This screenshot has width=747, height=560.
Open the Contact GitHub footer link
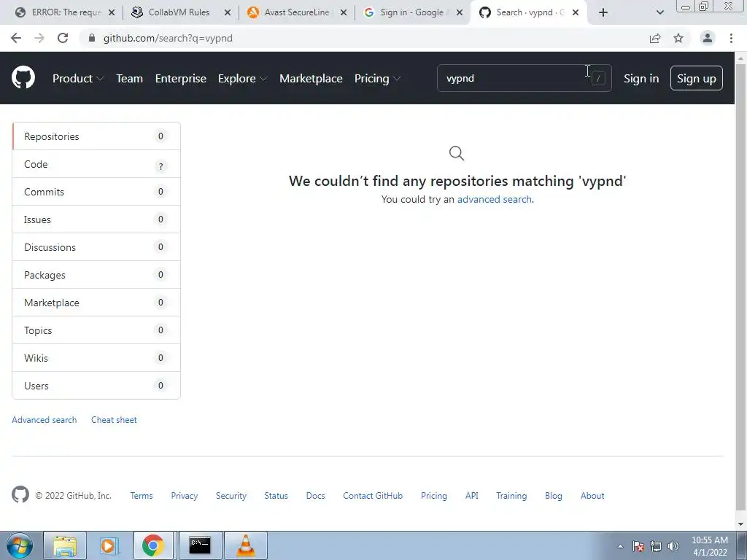click(x=373, y=496)
